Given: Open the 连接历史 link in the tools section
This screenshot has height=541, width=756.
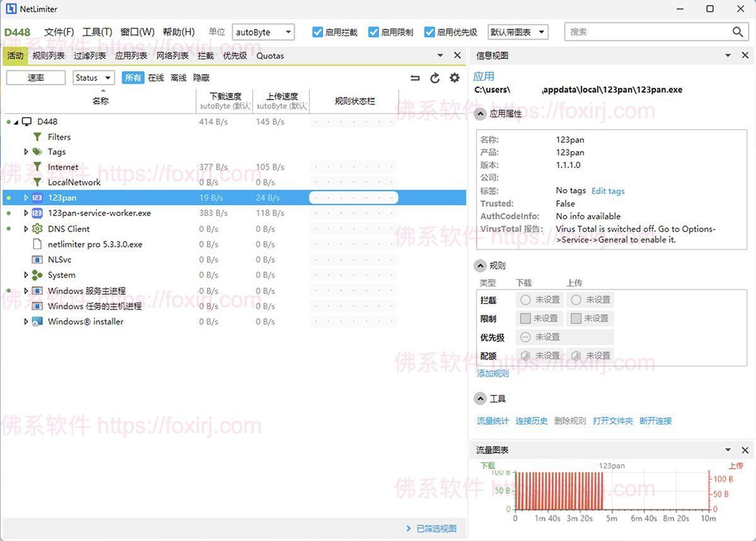Looking at the screenshot, I should pyautogui.click(x=531, y=421).
